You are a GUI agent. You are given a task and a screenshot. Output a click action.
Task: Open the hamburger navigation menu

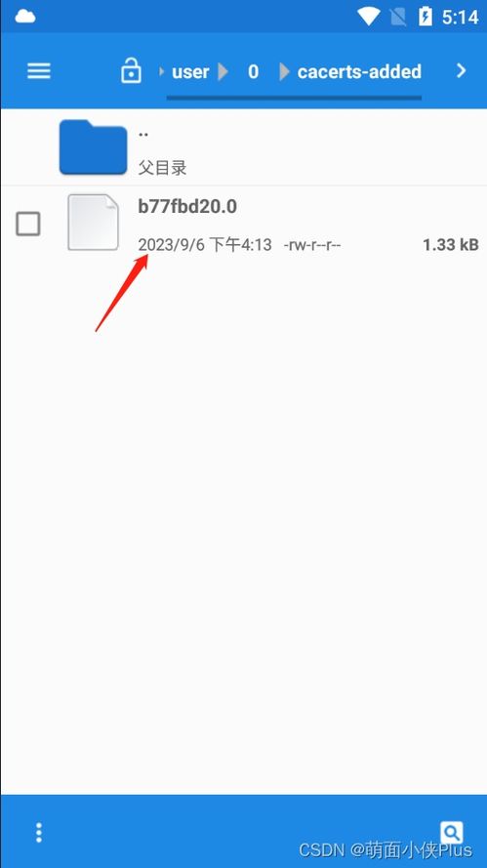pos(39,71)
